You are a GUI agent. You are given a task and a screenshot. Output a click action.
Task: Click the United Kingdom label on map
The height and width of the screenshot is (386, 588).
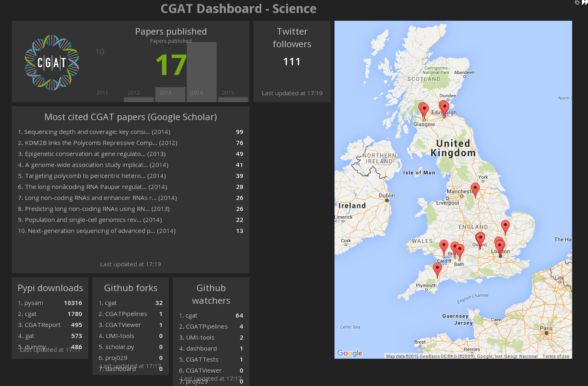[x=453, y=148]
